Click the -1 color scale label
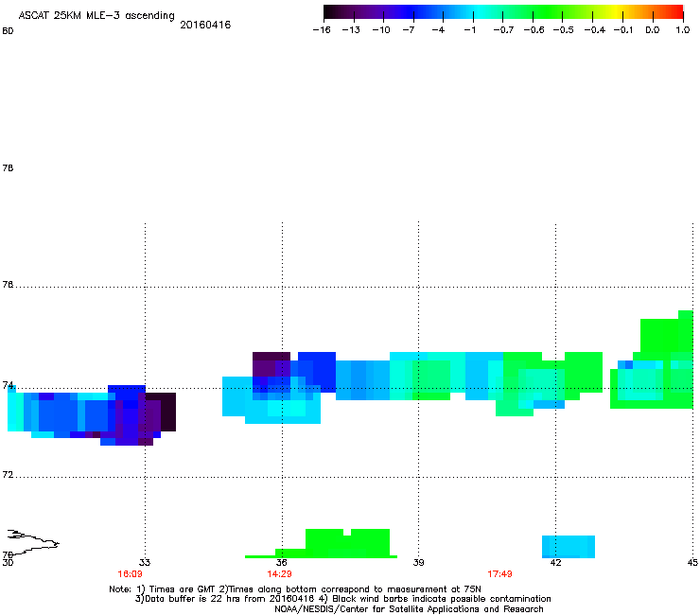The image size is (700, 615). 469,30
